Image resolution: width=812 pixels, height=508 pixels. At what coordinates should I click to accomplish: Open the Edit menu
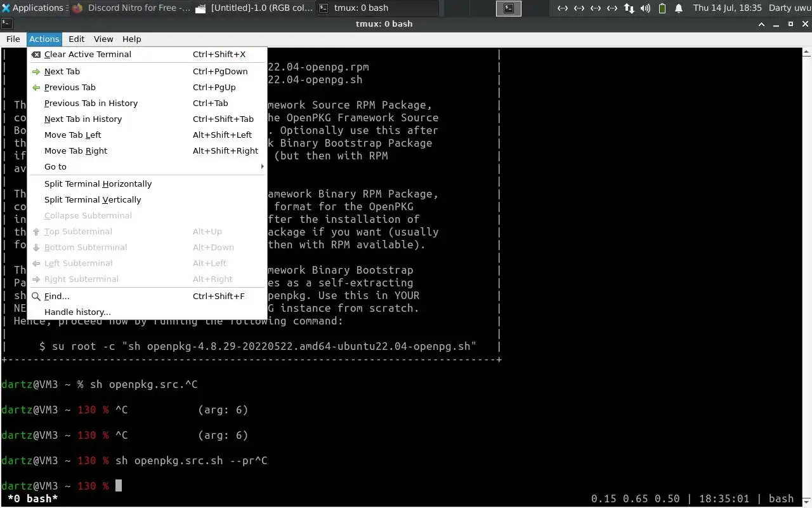pyautogui.click(x=76, y=39)
